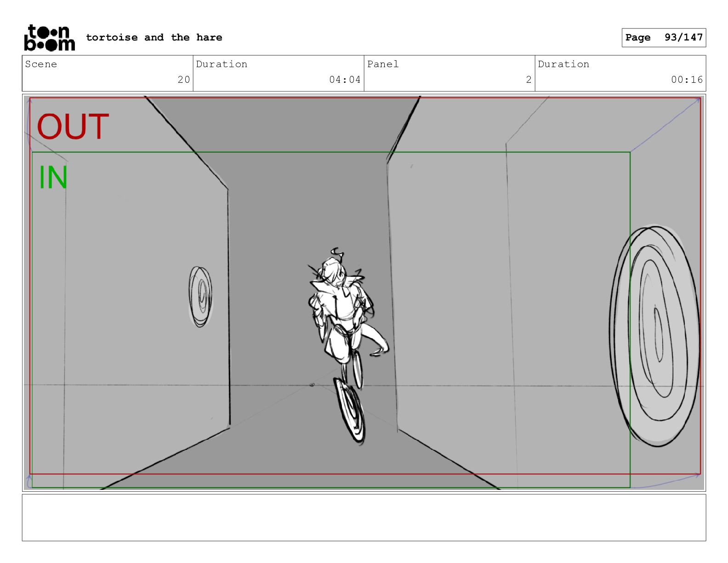Click the small spiral target on left wall
Screen dimensions: 728x563
coord(200,297)
